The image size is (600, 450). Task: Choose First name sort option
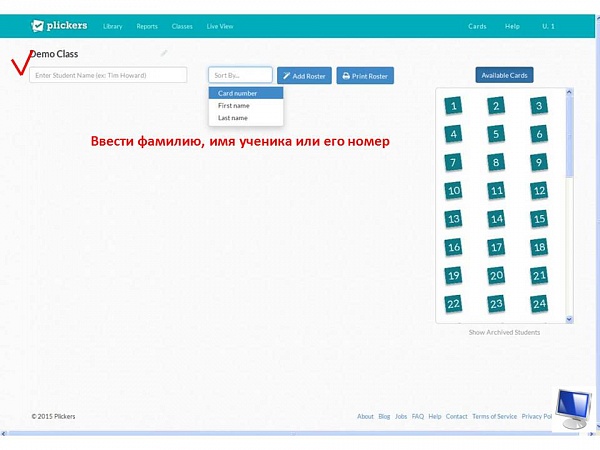click(245, 105)
